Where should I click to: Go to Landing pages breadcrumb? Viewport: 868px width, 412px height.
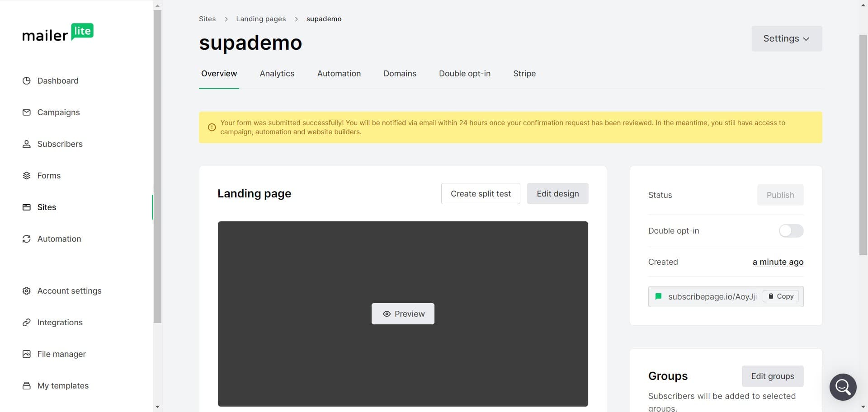261,19
